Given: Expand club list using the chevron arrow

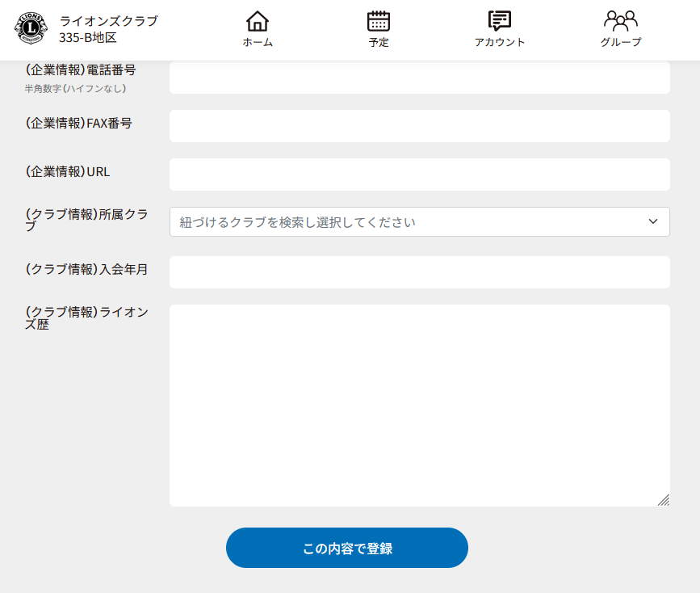Looking at the screenshot, I should [653, 222].
